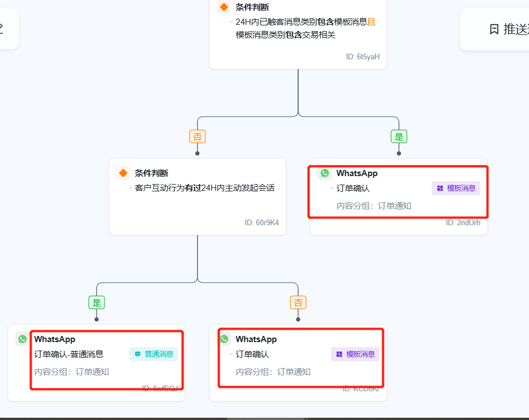Click 内容分组：订单通知 in node 2ndUrh

(x=374, y=206)
